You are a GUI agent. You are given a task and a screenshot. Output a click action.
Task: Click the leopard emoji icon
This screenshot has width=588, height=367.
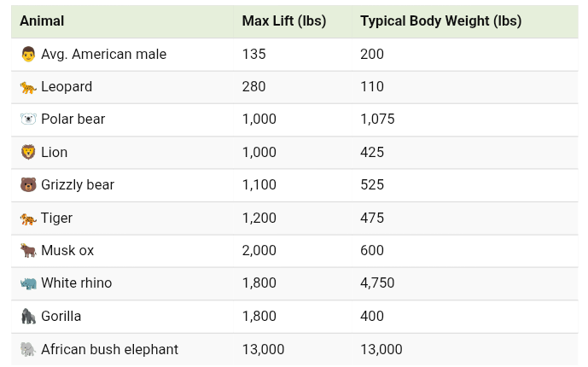28,87
